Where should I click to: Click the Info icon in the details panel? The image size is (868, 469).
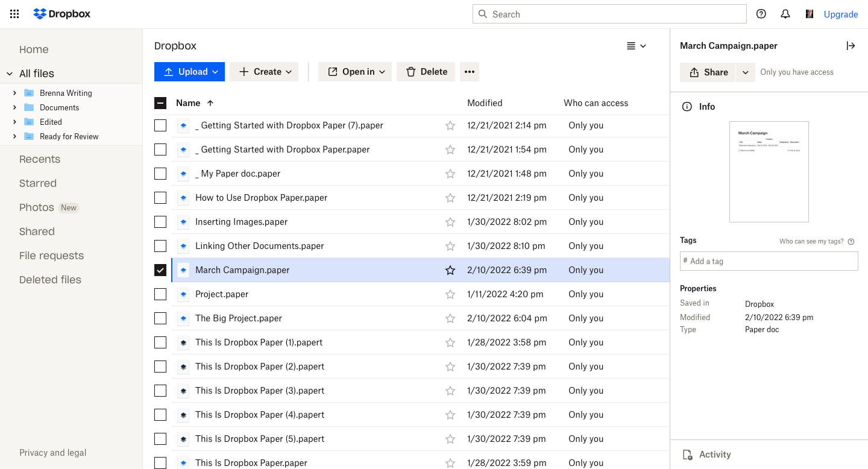click(687, 106)
